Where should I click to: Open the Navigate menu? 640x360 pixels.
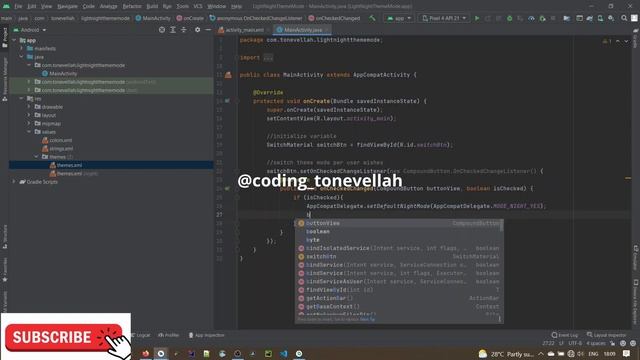(67, 6)
